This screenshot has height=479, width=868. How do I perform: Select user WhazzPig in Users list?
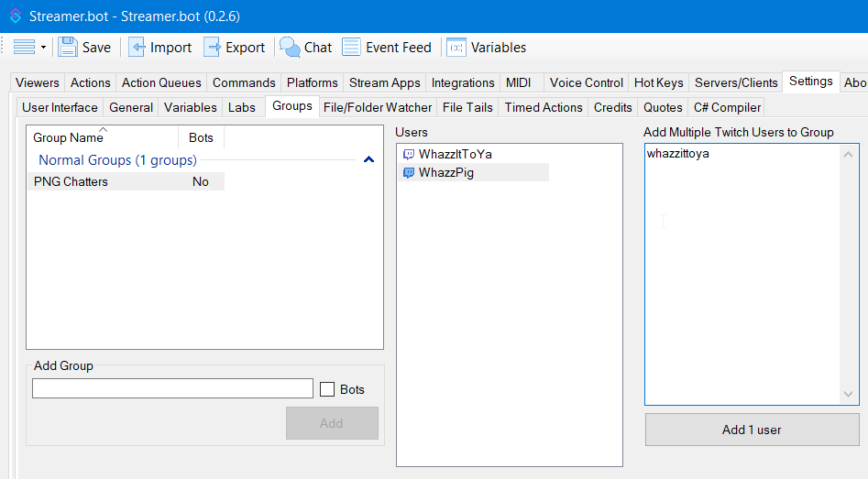click(x=446, y=172)
